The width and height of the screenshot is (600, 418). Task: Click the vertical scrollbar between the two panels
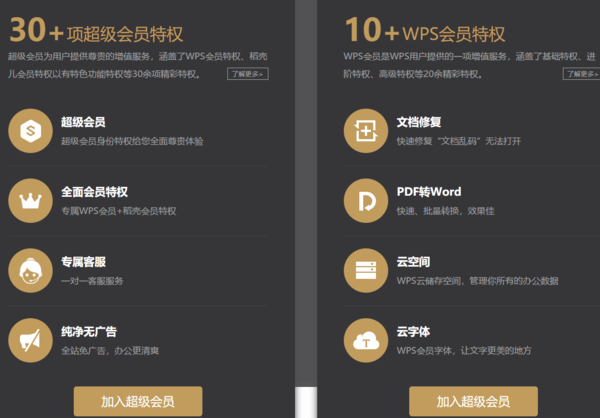tap(307, 200)
